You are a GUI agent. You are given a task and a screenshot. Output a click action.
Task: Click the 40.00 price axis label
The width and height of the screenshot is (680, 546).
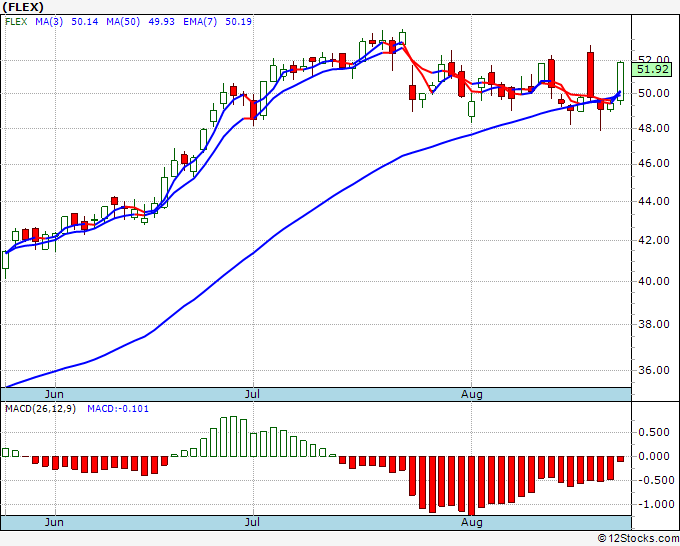[654, 281]
